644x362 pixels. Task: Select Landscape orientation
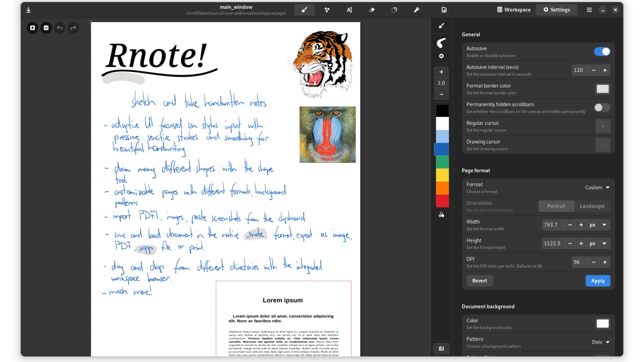[592, 206]
